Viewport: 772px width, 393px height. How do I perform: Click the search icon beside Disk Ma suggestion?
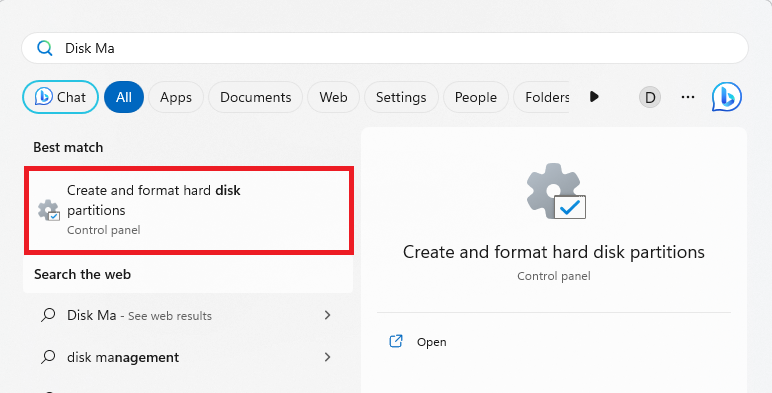(x=48, y=315)
